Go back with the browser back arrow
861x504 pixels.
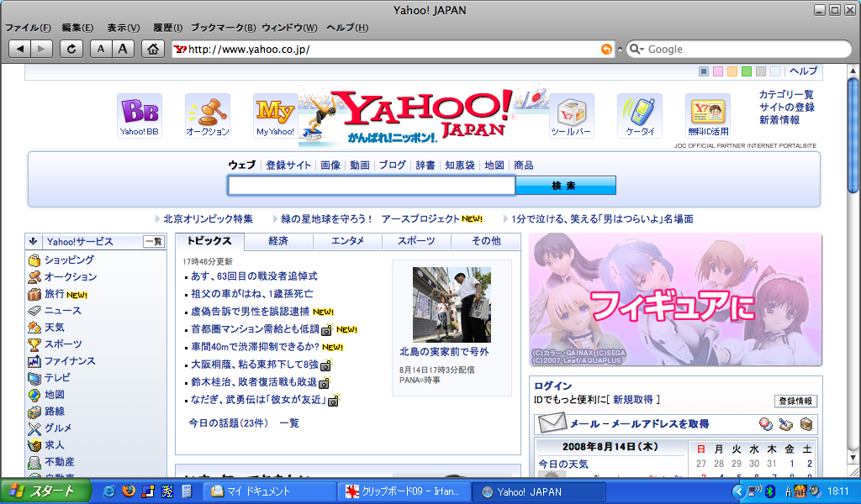[x=20, y=49]
